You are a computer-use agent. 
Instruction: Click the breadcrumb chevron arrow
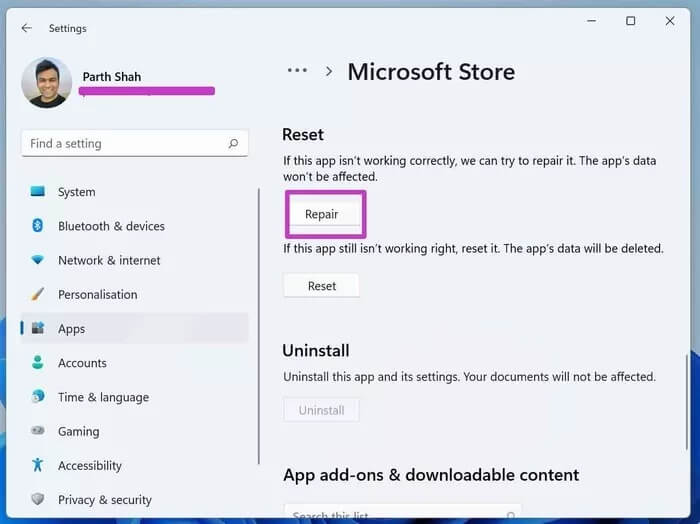pyautogui.click(x=329, y=71)
